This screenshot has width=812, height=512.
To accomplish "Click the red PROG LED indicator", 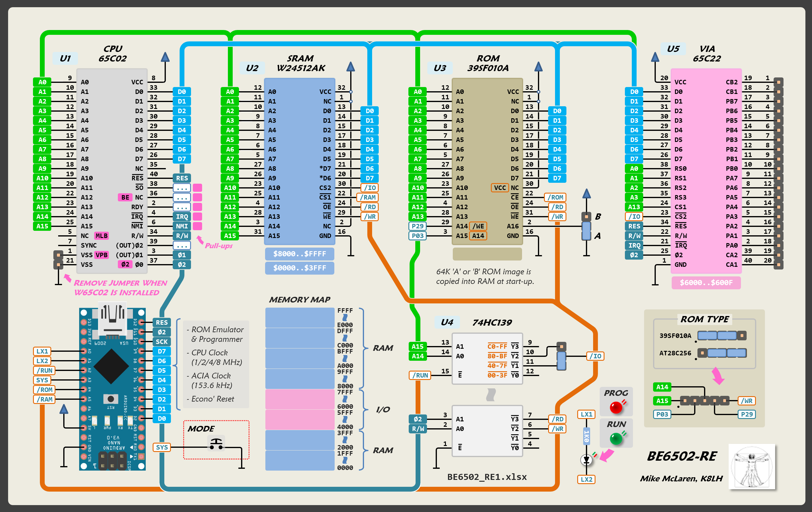I will tap(616, 407).
